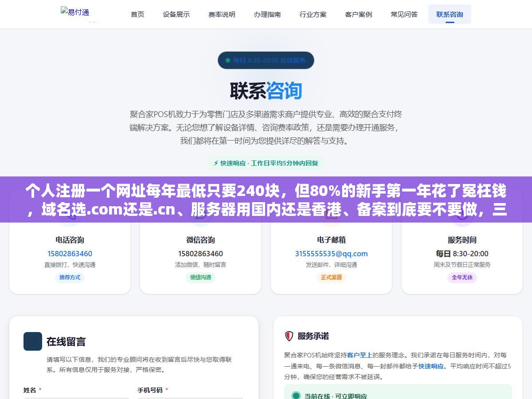
Task: Click the WeChat number under 微信咨询
Action: (x=200, y=254)
